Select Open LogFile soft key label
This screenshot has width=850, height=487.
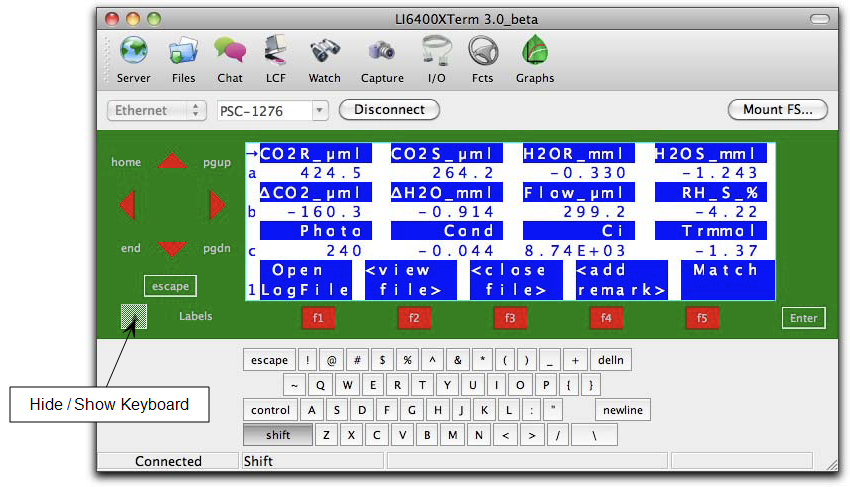point(306,280)
